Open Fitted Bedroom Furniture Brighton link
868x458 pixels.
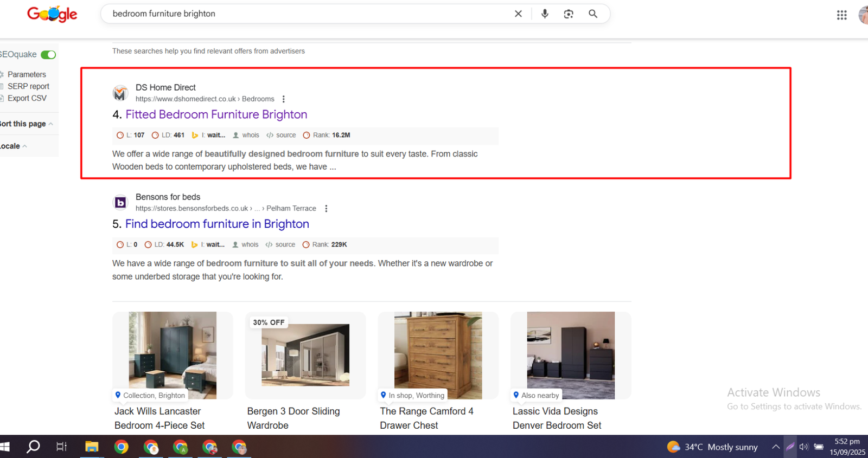(x=216, y=114)
